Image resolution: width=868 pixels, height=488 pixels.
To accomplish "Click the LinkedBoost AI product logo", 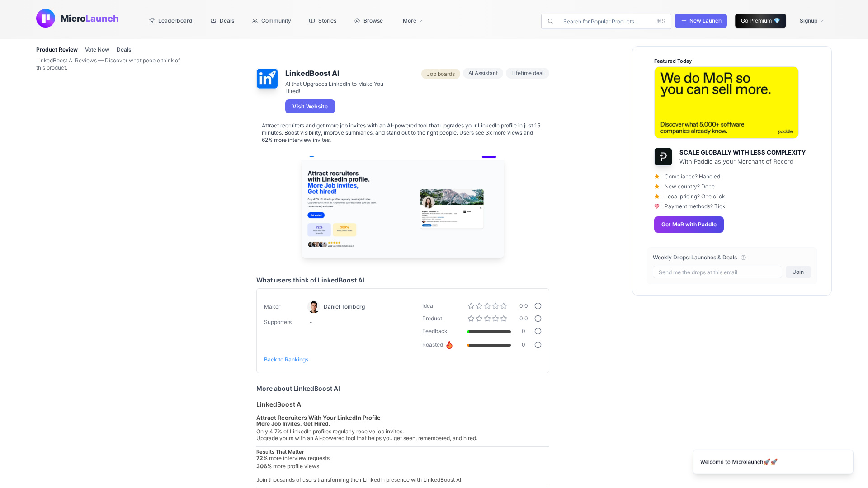I will pos(267,79).
